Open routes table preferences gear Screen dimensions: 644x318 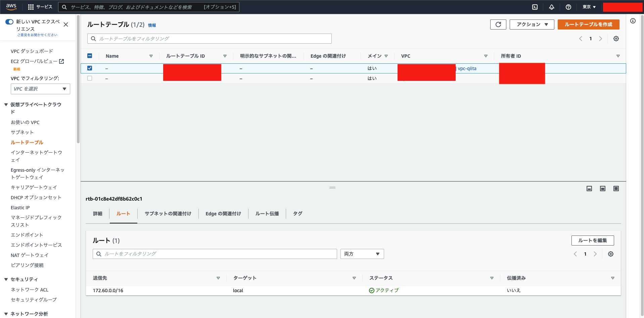611,254
